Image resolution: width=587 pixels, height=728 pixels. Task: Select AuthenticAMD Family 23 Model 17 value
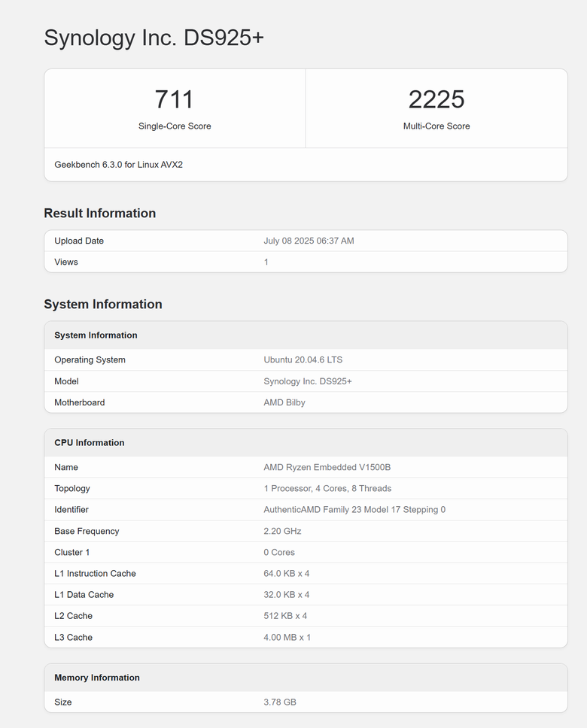point(354,509)
